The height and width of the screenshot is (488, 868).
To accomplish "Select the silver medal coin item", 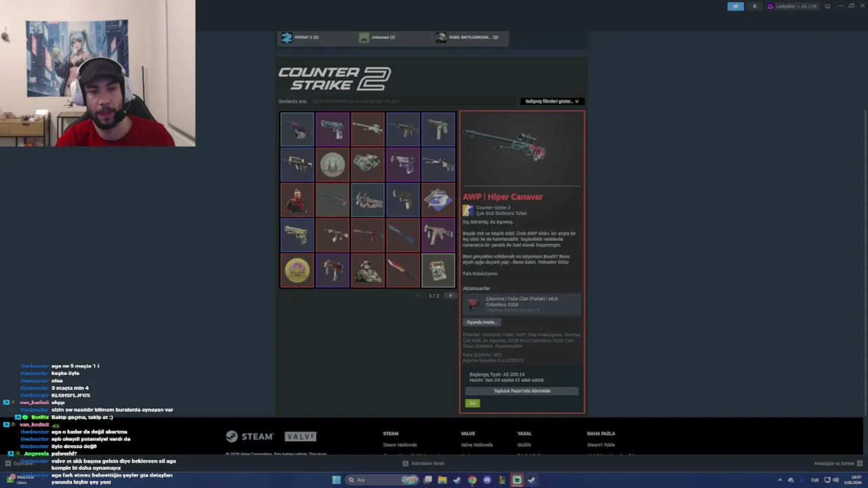I will point(332,165).
